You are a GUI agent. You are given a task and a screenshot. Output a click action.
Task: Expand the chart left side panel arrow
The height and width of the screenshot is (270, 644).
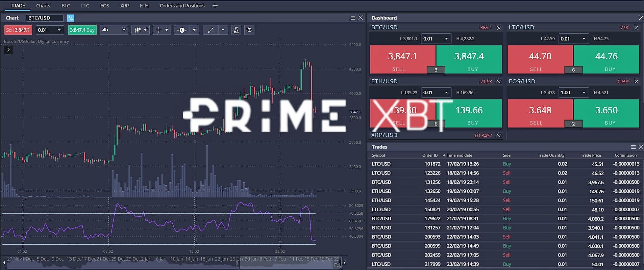click(8, 50)
